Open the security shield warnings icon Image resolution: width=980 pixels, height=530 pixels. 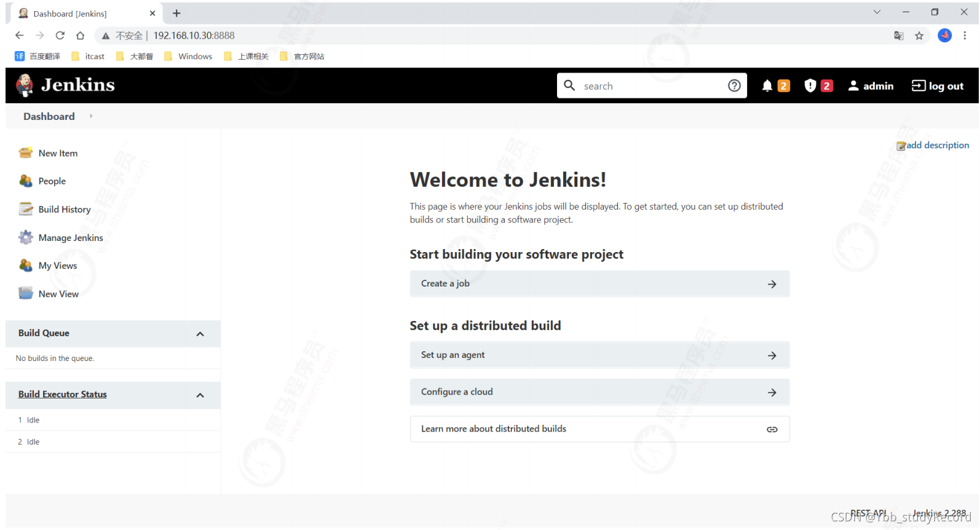[810, 86]
